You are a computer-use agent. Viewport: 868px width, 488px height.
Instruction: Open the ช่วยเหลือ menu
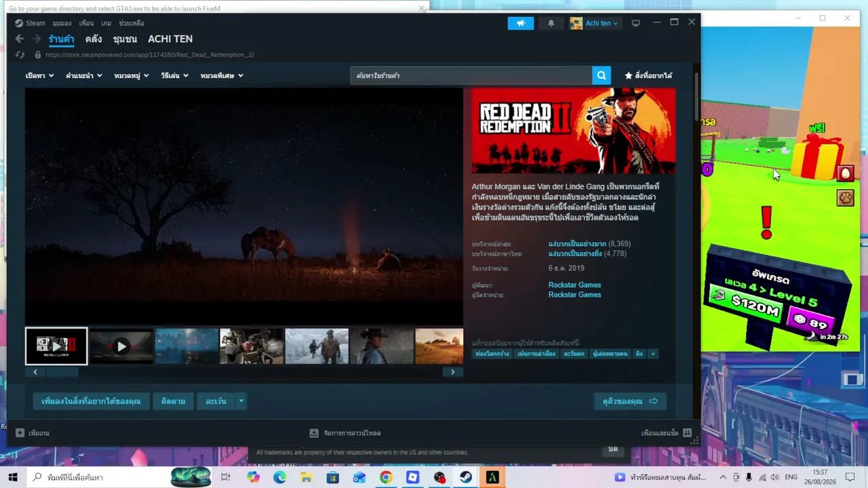tap(132, 23)
